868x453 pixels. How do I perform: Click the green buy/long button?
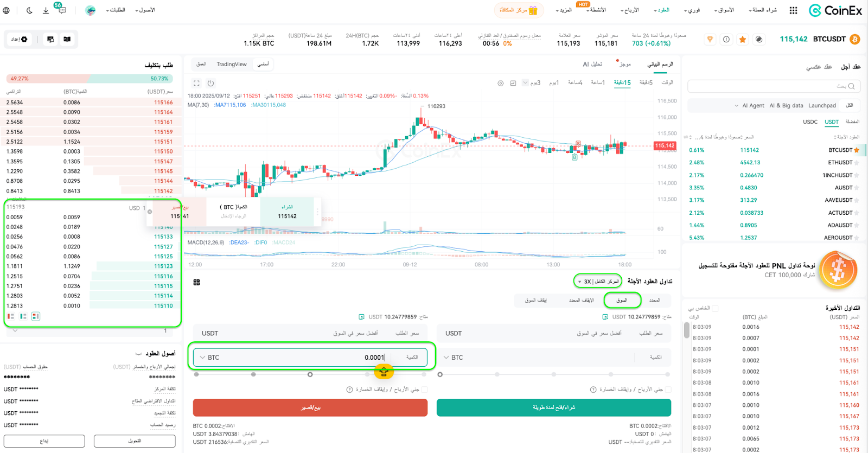tap(554, 407)
